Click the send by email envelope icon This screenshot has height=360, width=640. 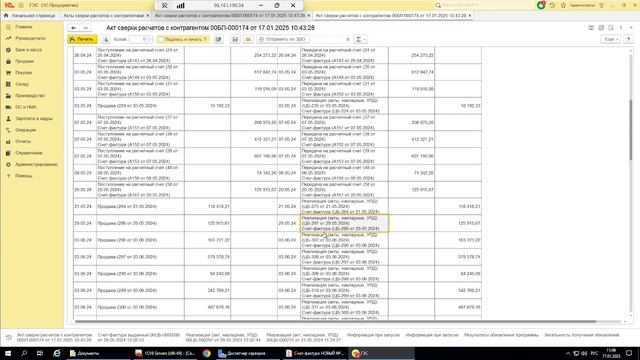248,39
